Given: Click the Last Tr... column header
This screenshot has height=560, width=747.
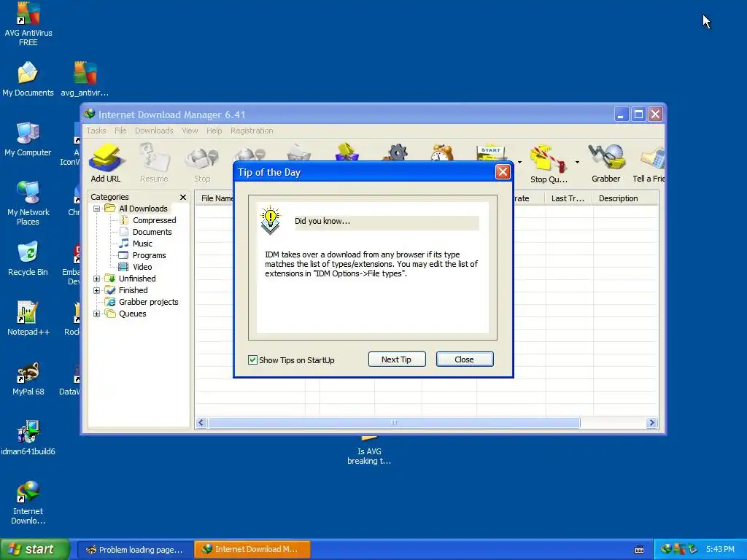Looking at the screenshot, I should [x=569, y=198].
